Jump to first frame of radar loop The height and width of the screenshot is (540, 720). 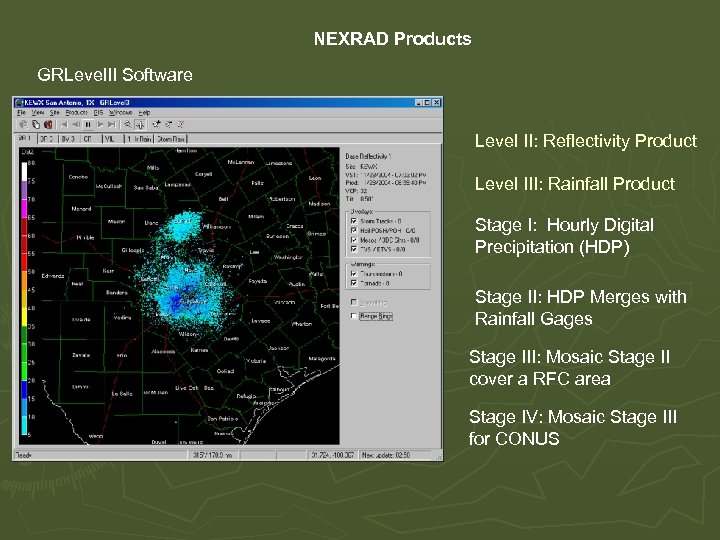point(64,124)
